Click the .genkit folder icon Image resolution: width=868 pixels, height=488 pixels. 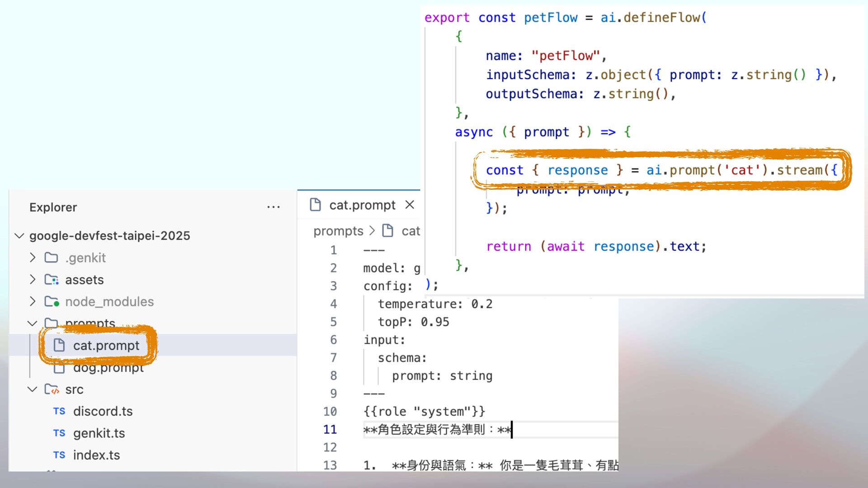[x=52, y=258]
